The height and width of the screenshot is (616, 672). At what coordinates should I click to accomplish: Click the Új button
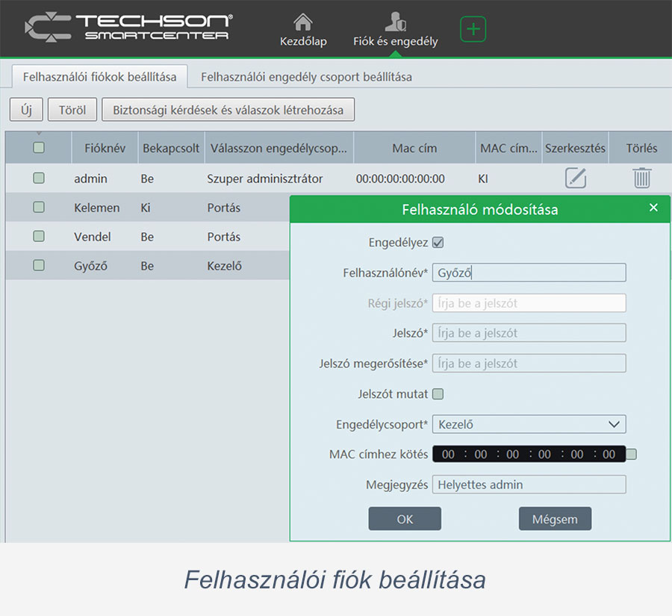coord(26,110)
